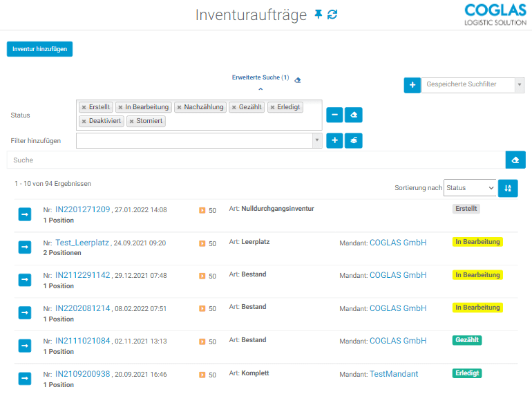Remove the Erstellt status tag
The width and height of the screenshot is (532, 394).
[x=84, y=107]
